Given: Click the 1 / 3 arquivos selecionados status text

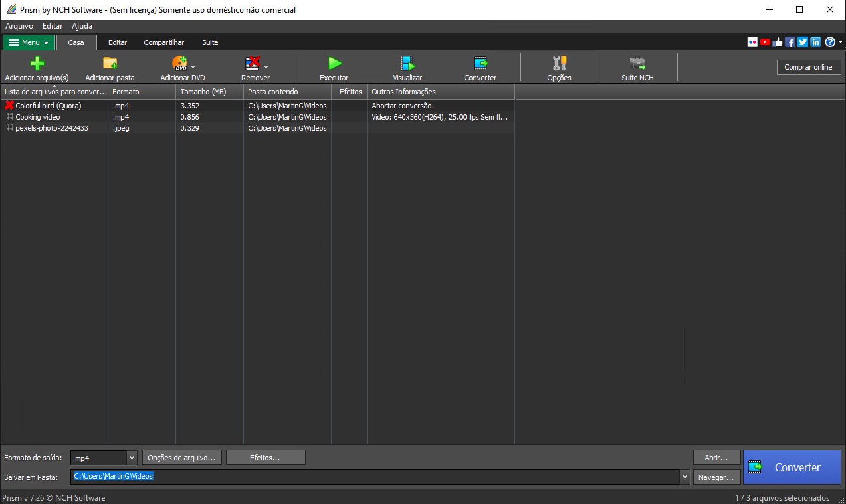Looking at the screenshot, I should pos(782,498).
